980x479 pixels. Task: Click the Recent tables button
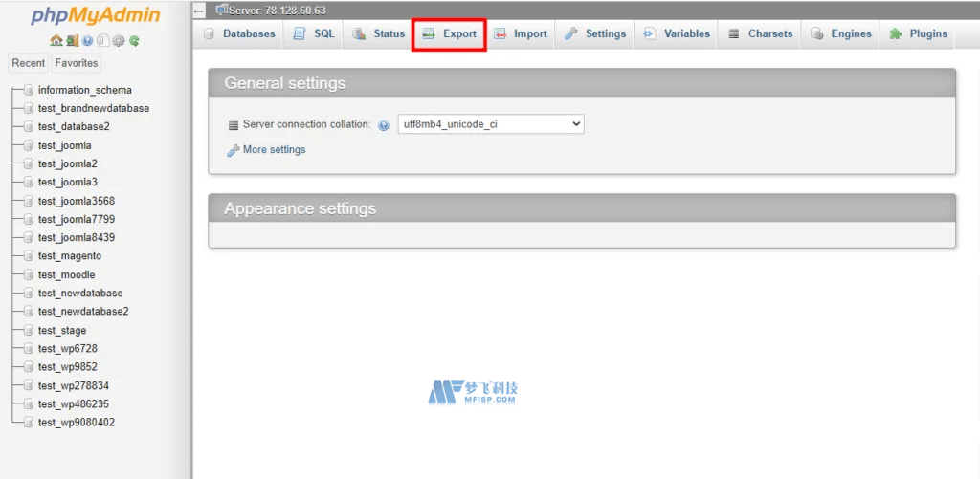pos(28,63)
